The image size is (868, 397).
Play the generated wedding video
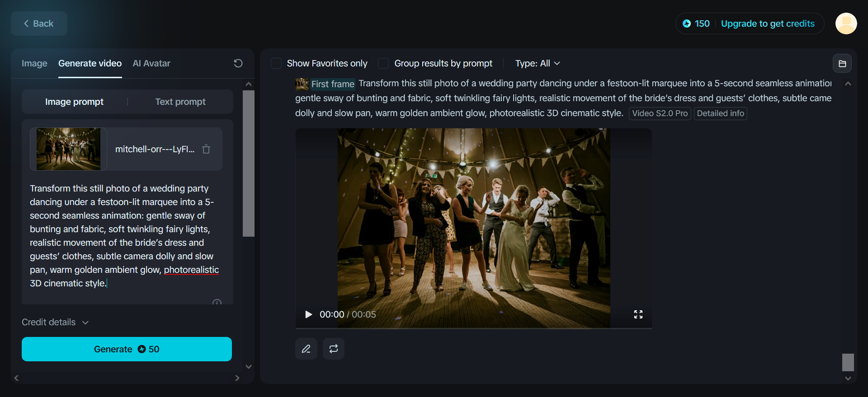(308, 314)
